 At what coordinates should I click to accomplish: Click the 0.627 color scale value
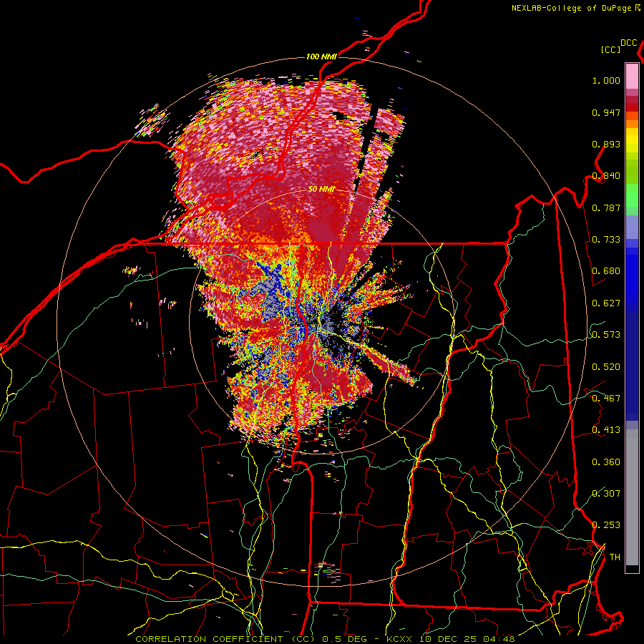[x=606, y=303]
